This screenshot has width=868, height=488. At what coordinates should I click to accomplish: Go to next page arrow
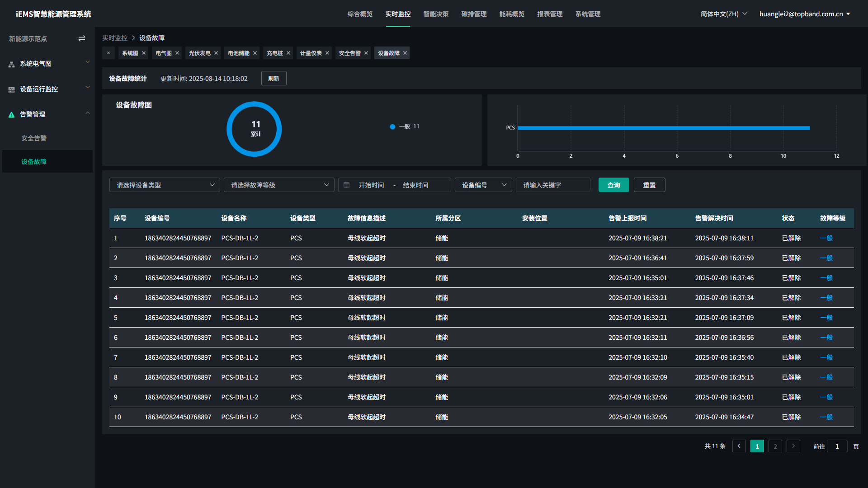coord(793,446)
